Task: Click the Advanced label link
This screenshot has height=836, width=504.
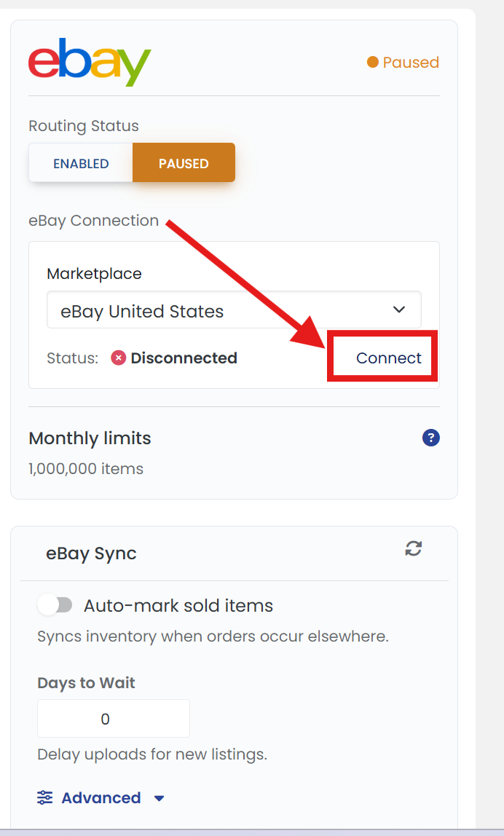Action: (101, 797)
